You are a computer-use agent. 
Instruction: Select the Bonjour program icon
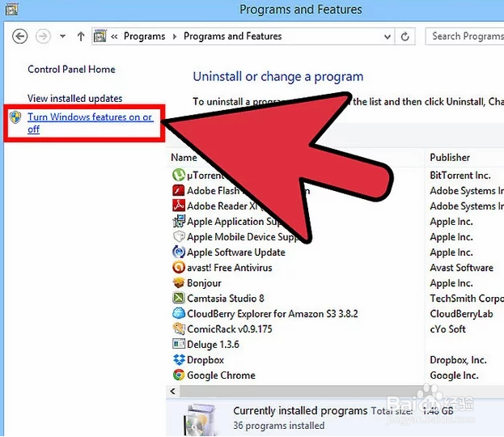click(x=179, y=282)
